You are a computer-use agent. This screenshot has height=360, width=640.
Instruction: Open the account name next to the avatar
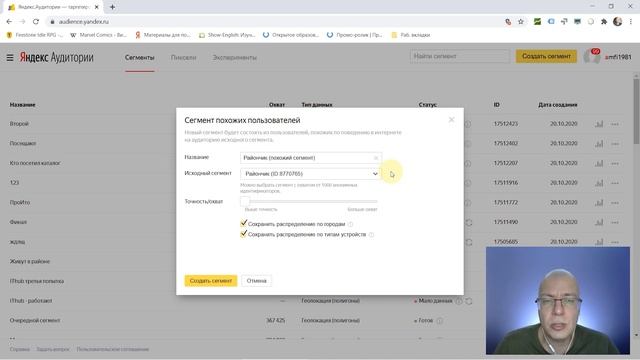(618, 57)
